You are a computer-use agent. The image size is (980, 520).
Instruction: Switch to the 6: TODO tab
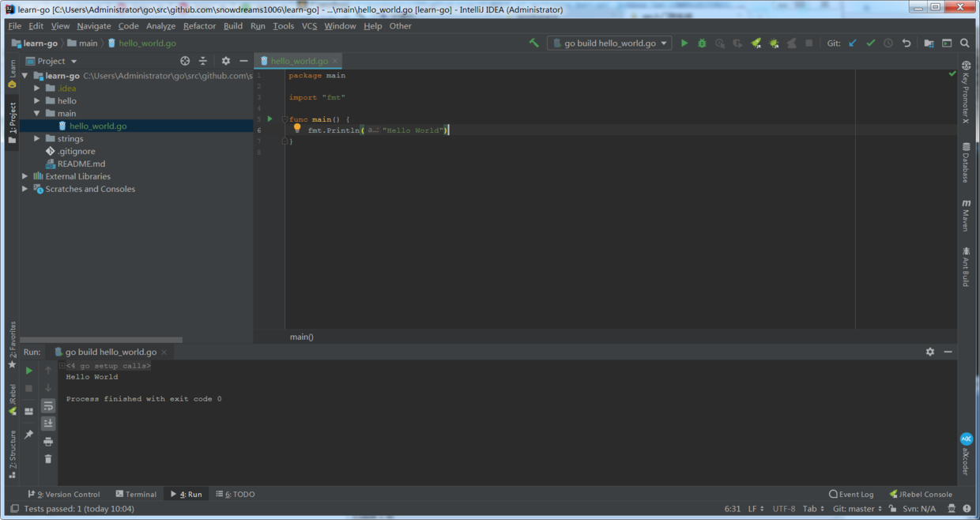(235, 494)
